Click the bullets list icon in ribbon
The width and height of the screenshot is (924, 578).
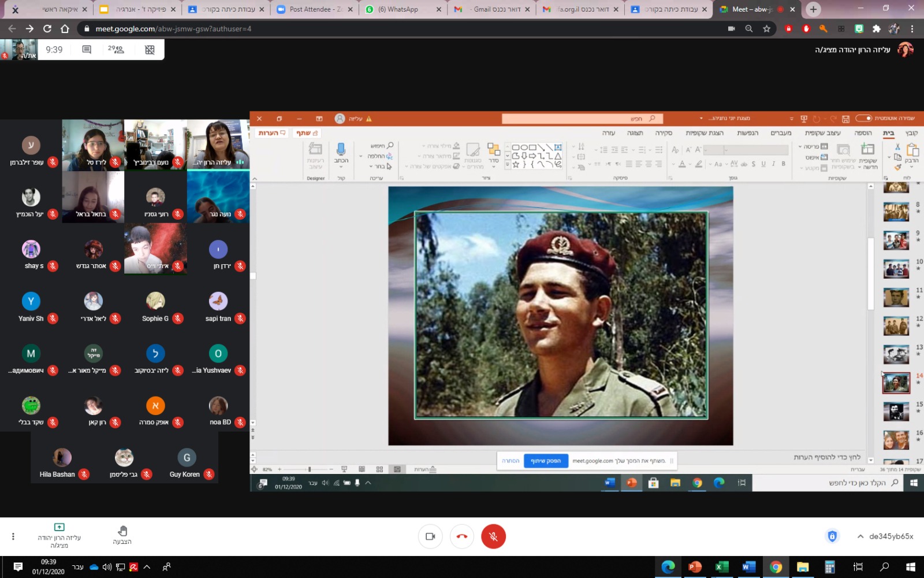pyautogui.click(x=657, y=149)
